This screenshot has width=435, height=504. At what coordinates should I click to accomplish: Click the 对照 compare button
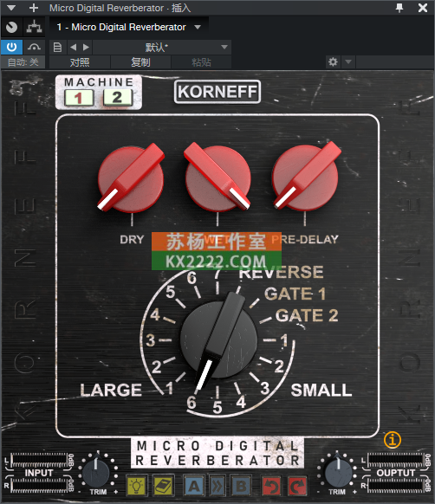click(80, 62)
